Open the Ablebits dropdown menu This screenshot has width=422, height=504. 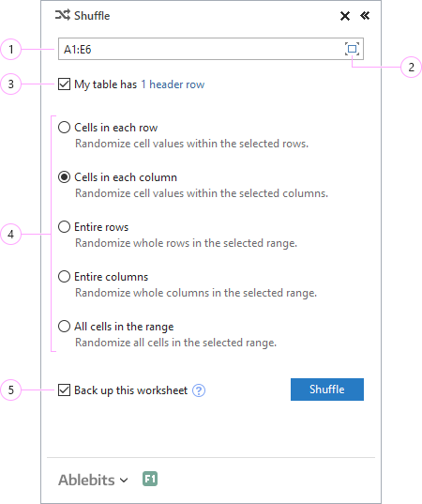pyautogui.click(x=93, y=480)
